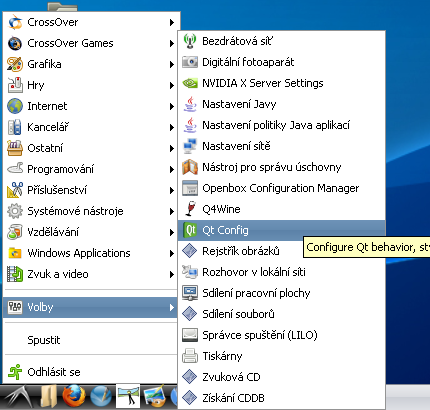Expand the Systémové nástroje submenu arrow
This screenshot has height=410, width=430.
pos(172,211)
